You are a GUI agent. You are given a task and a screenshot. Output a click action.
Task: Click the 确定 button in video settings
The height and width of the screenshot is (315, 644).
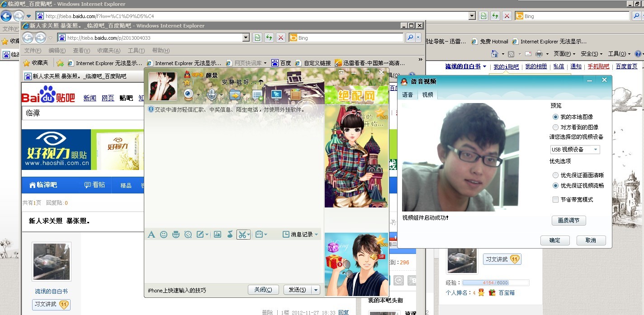pyautogui.click(x=555, y=240)
